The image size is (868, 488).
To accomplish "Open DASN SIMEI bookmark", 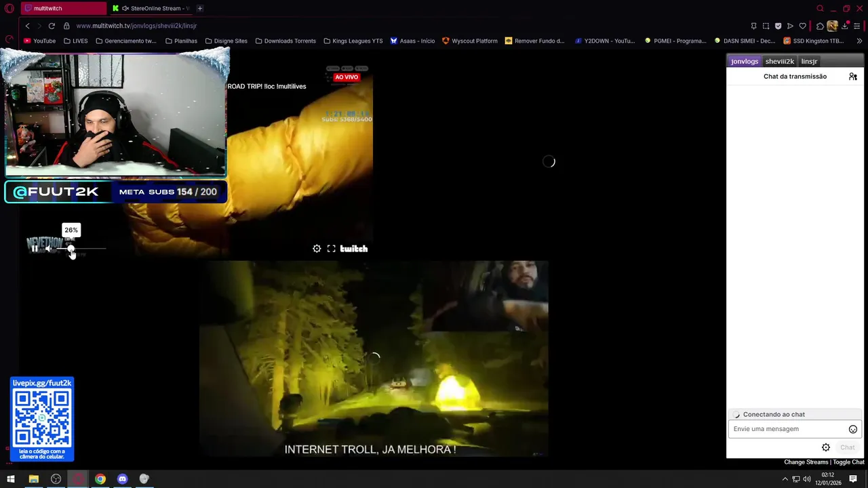I will [744, 41].
